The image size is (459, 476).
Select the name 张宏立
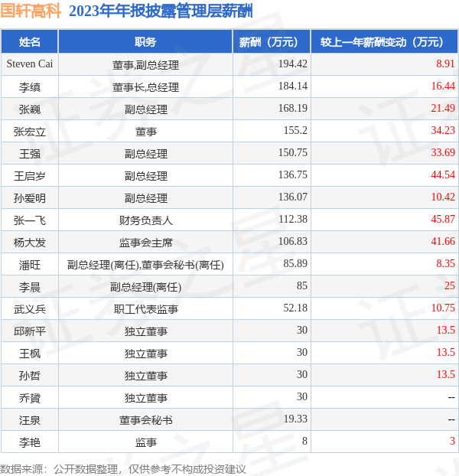(29, 132)
